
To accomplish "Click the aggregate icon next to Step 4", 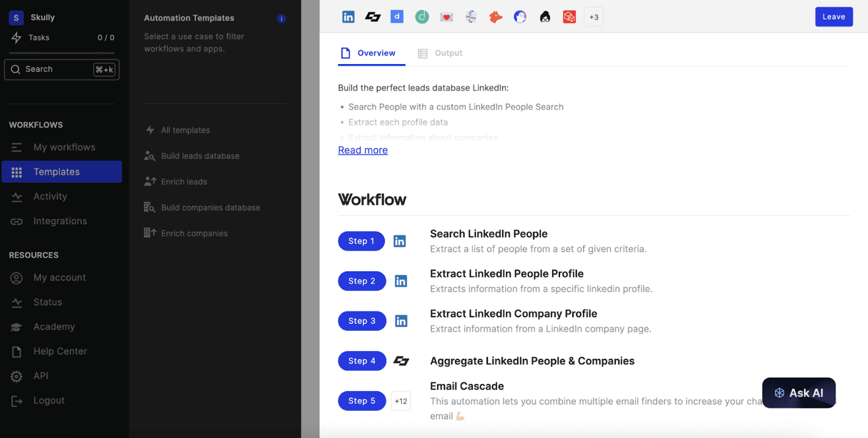I will pyautogui.click(x=401, y=361).
